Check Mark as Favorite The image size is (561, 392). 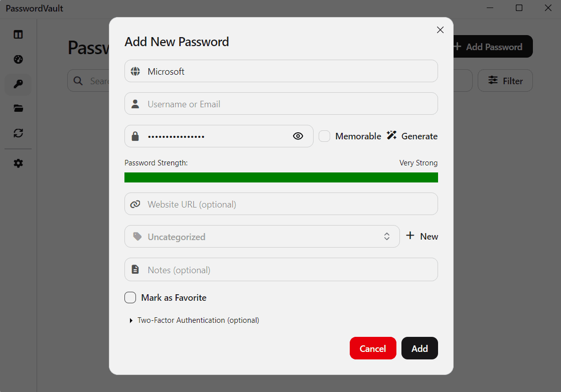click(x=130, y=297)
